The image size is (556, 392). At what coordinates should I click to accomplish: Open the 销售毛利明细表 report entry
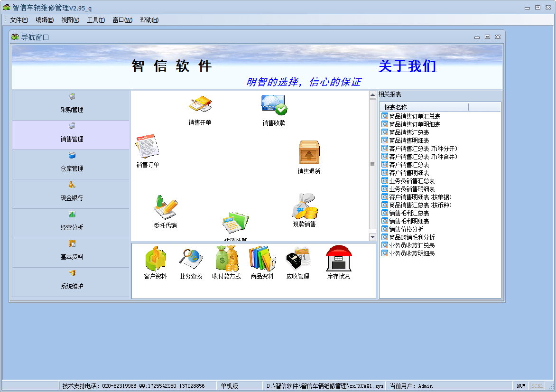409,221
